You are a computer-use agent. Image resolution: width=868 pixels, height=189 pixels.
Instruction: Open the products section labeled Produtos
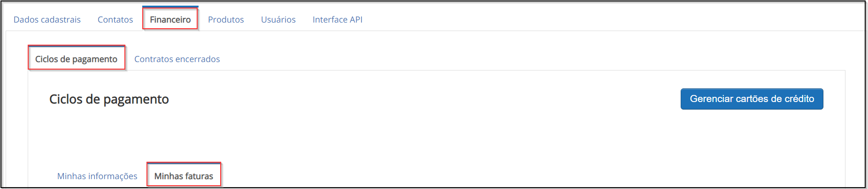pyautogui.click(x=226, y=20)
